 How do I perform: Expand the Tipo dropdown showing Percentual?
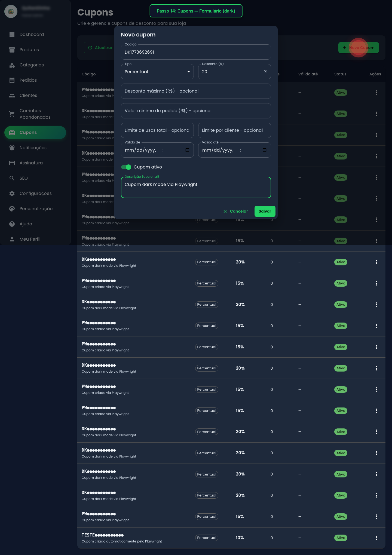[157, 72]
